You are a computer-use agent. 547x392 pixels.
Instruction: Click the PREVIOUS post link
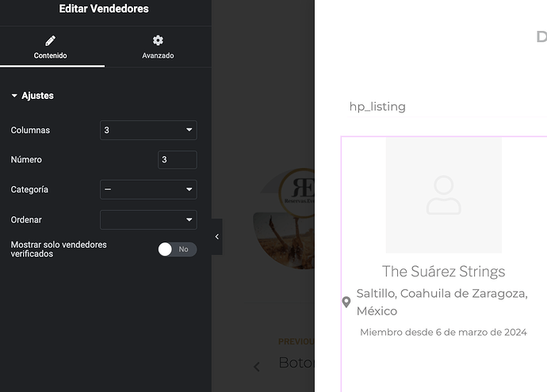click(x=296, y=341)
